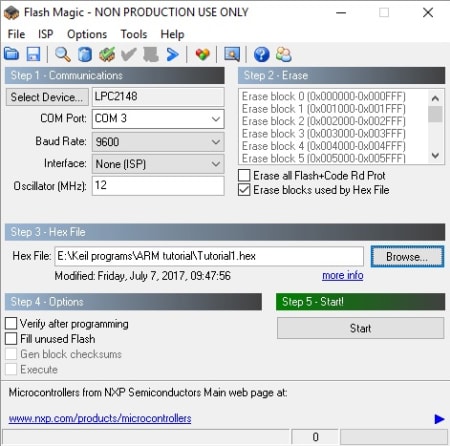Click the erase block list scroll down arrow
This screenshot has height=446, width=450.
(435, 155)
